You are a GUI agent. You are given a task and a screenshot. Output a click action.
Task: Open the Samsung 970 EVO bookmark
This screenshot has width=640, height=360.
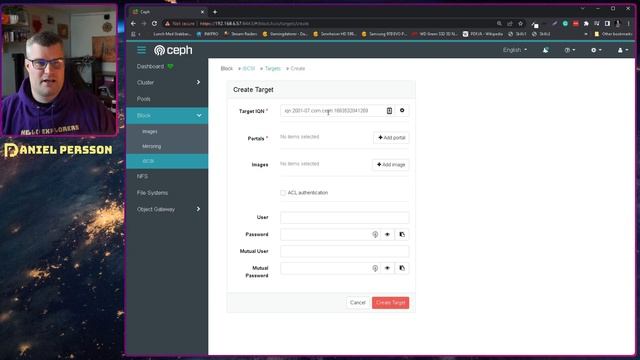click(384, 34)
